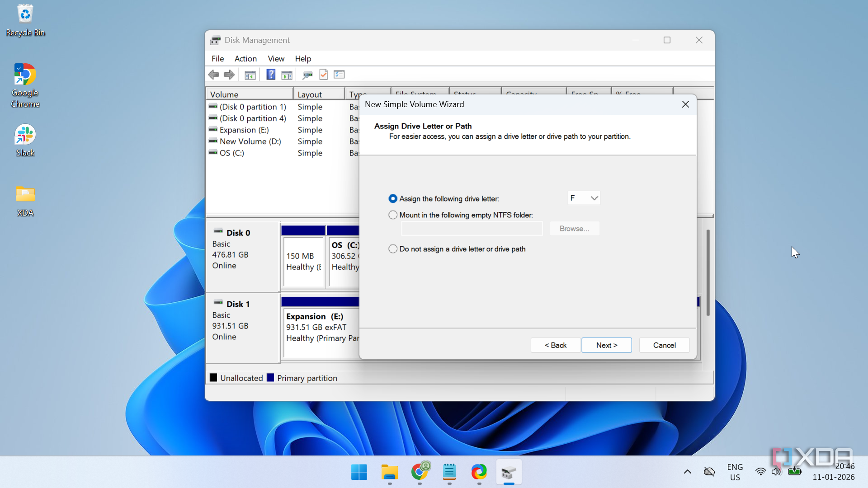Click the Next > button

coord(607,345)
